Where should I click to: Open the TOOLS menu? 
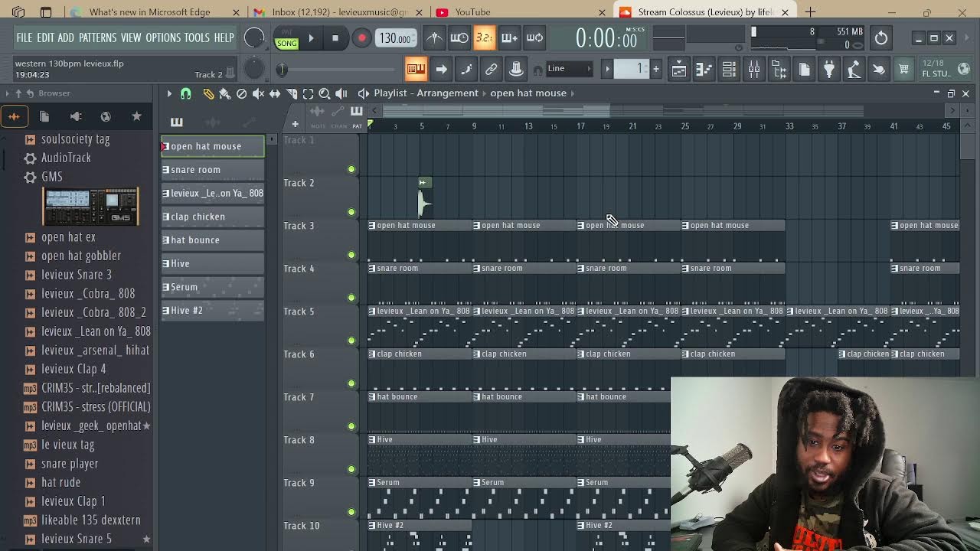coord(197,37)
